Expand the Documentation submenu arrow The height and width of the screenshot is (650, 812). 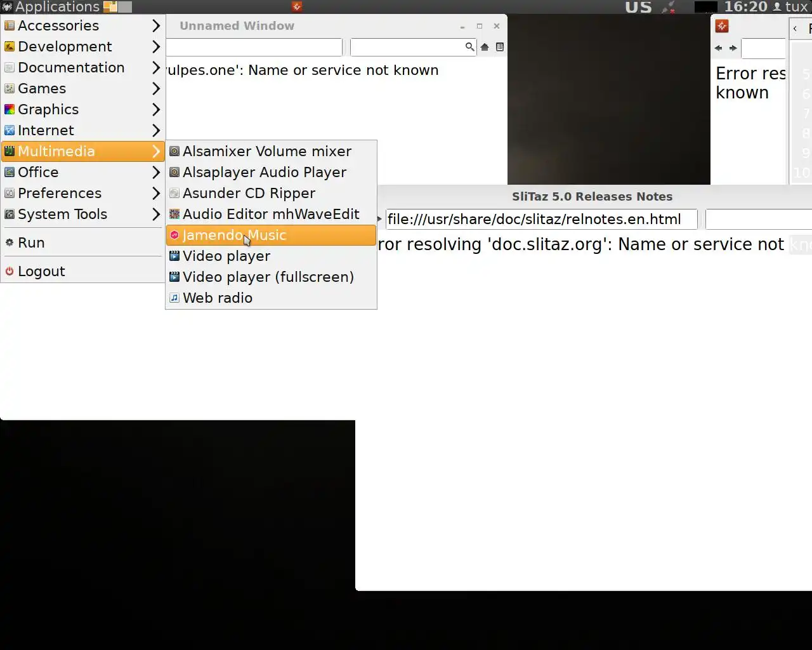click(156, 68)
